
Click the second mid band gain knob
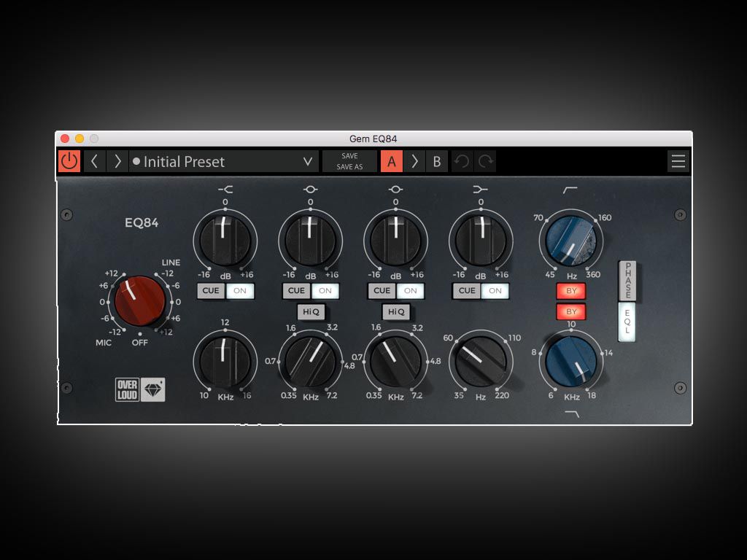(x=395, y=239)
